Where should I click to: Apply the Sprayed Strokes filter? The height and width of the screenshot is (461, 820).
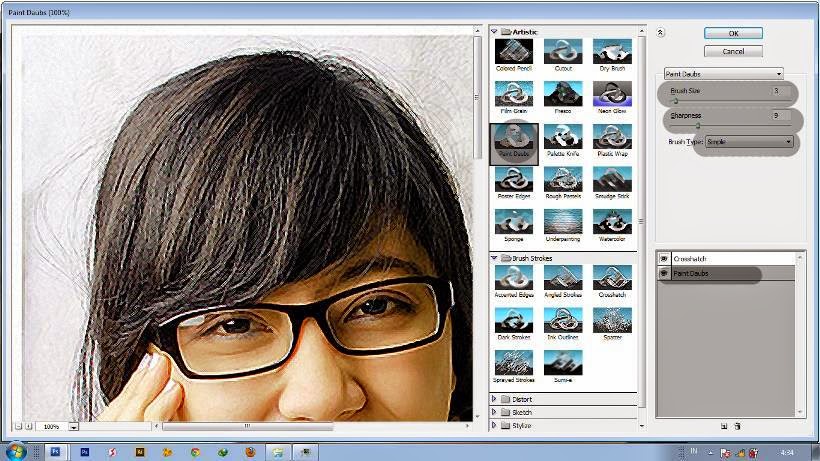[x=514, y=363]
